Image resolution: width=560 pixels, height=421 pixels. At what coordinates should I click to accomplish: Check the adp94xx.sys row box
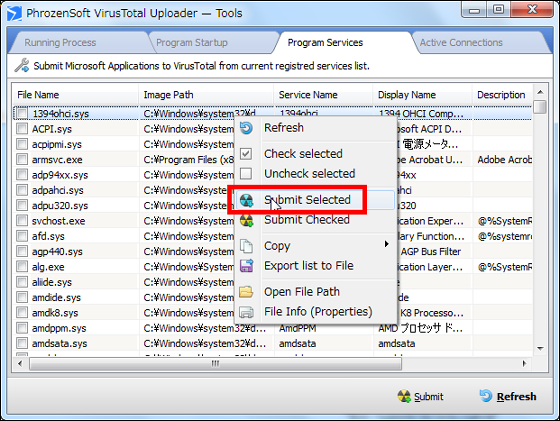tap(22, 175)
